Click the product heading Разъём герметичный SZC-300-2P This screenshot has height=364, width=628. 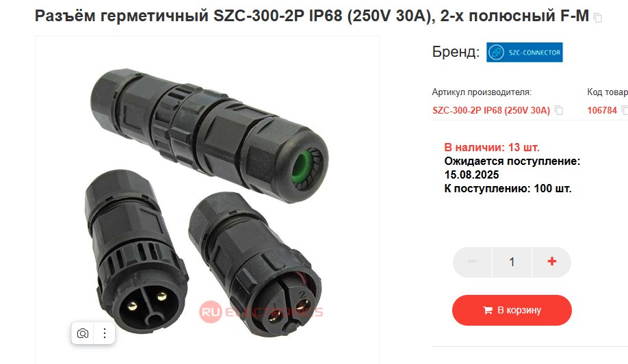tap(312, 16)
